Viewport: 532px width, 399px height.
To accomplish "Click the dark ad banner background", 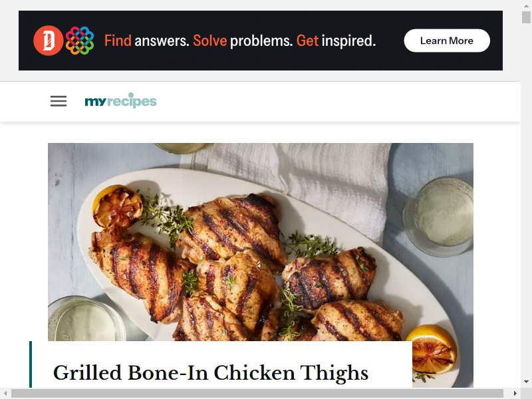I will point(390,61).
